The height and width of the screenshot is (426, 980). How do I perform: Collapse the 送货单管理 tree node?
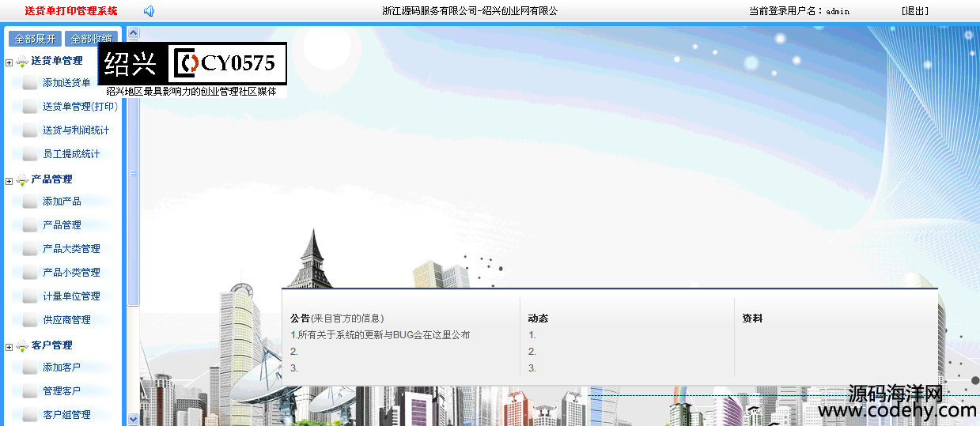tap(9, 62)
